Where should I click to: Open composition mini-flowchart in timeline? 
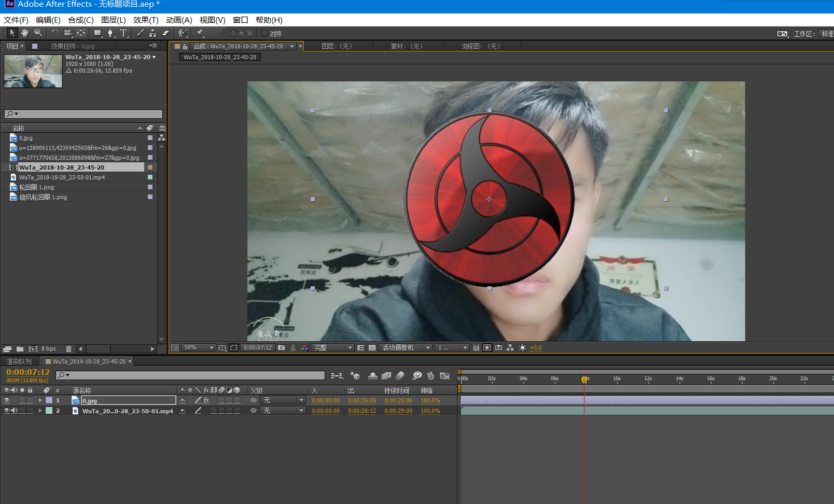tap(337, 375)
